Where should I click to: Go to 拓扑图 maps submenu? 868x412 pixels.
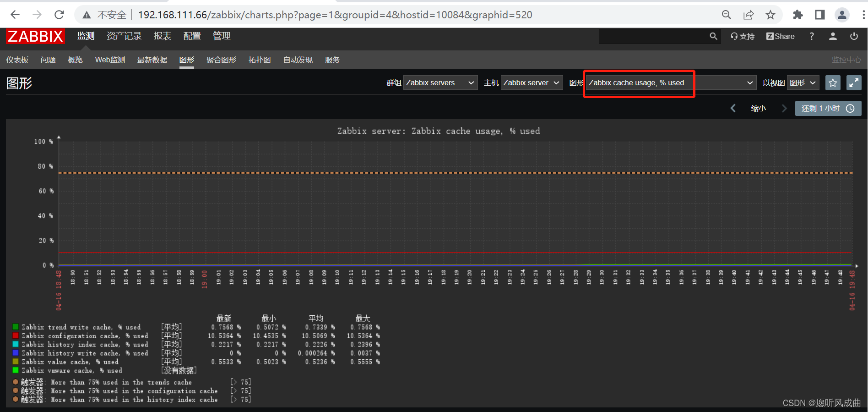point(260,60)
